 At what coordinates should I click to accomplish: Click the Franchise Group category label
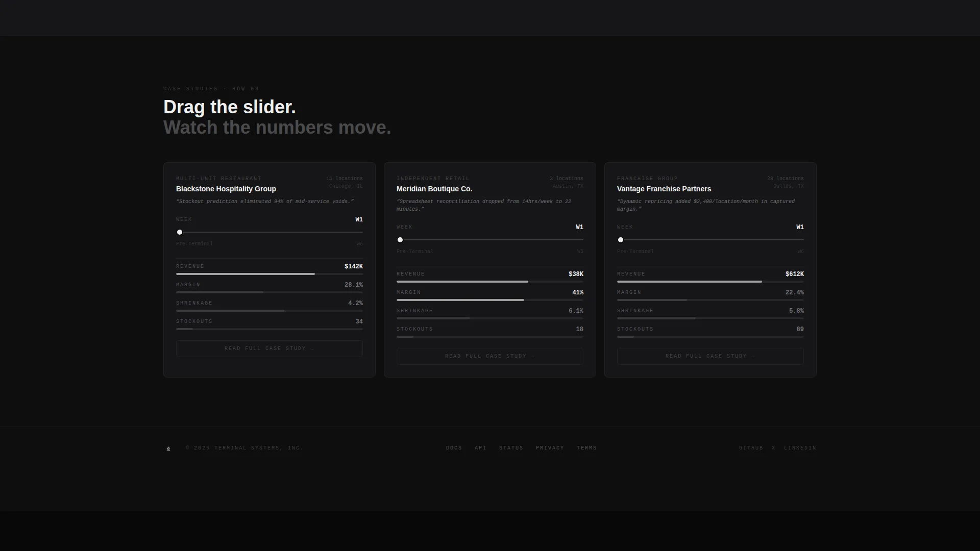tap(647, 179)
